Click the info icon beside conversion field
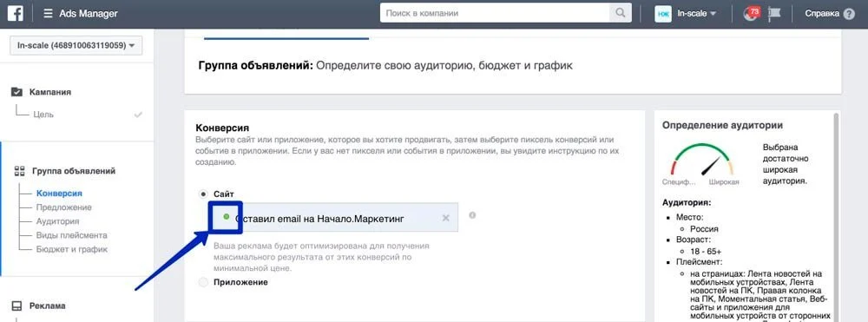 coord(472,215)
